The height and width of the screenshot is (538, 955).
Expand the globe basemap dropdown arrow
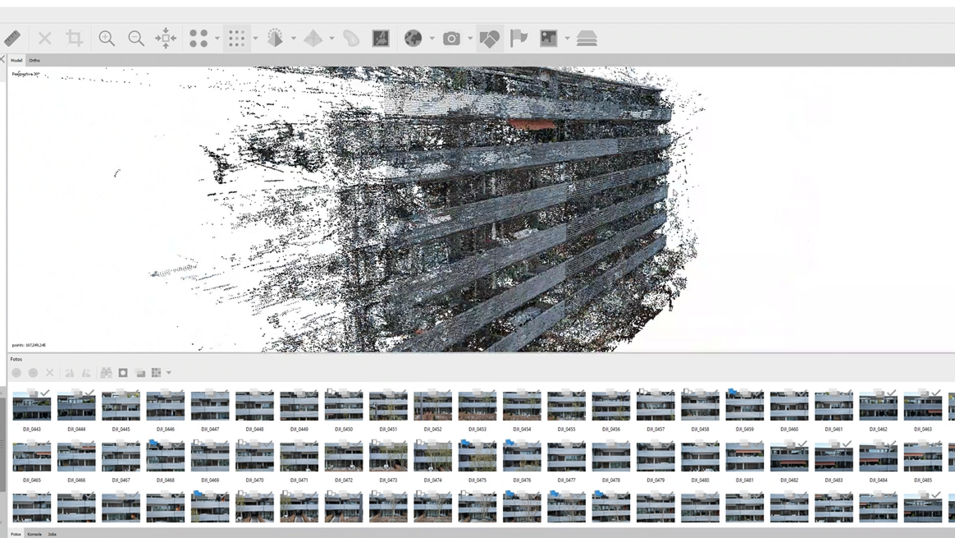click(432, 38)
